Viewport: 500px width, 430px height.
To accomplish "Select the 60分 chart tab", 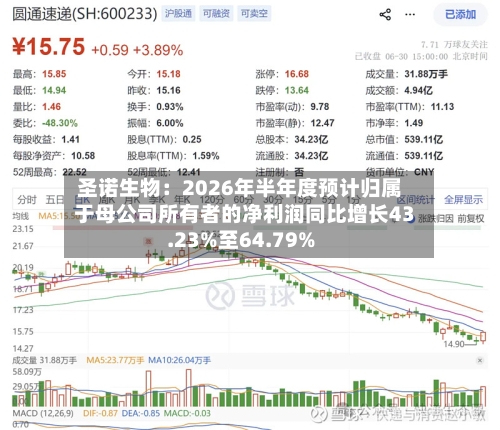I will (x=243, y=200).
